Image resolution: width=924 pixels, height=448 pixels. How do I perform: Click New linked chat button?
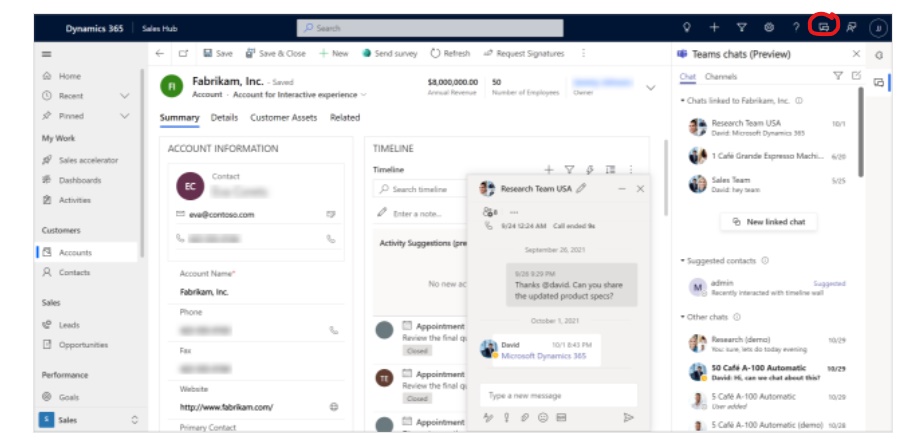pyautogui.click(x=768, y=222)
